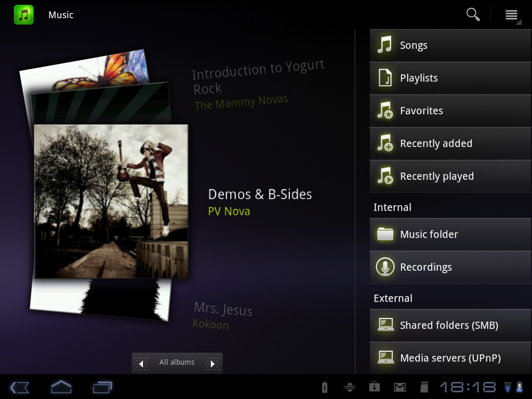The width and height of the screenshot is (532, 399).
Task: Open the Recently played entry
Action: coord(450,176)
